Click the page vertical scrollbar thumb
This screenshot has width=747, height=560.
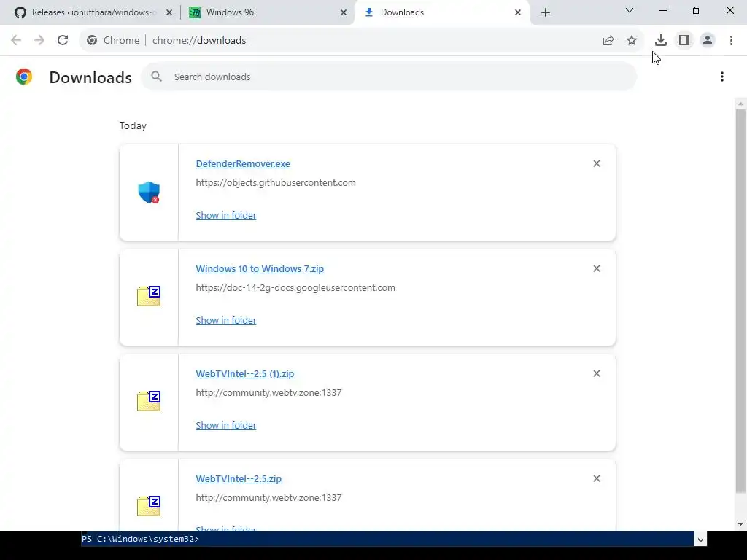coord(740,301)
